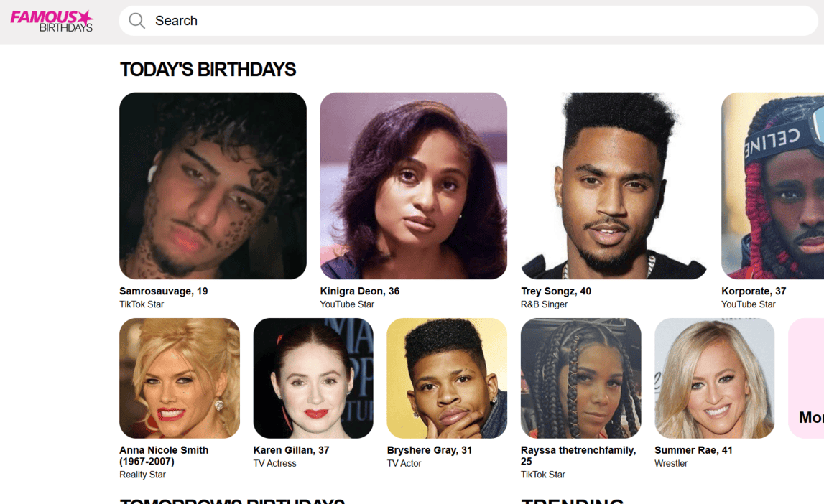The width and height of the screenshot is (824, 504).
Task: Select the Trey Songz photo
Action: pyautogui.click(x=614, y=185)
